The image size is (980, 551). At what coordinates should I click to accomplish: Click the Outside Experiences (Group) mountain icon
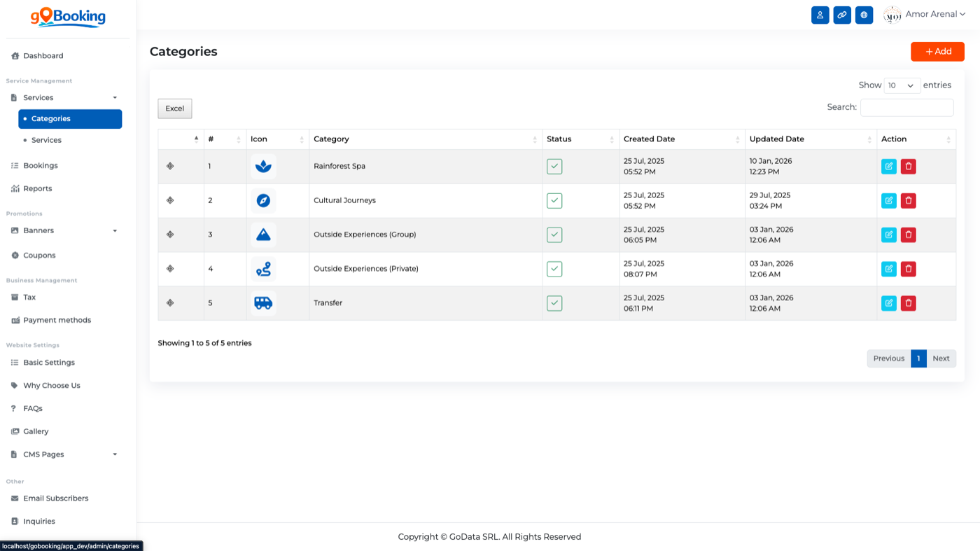coord(263,235)
